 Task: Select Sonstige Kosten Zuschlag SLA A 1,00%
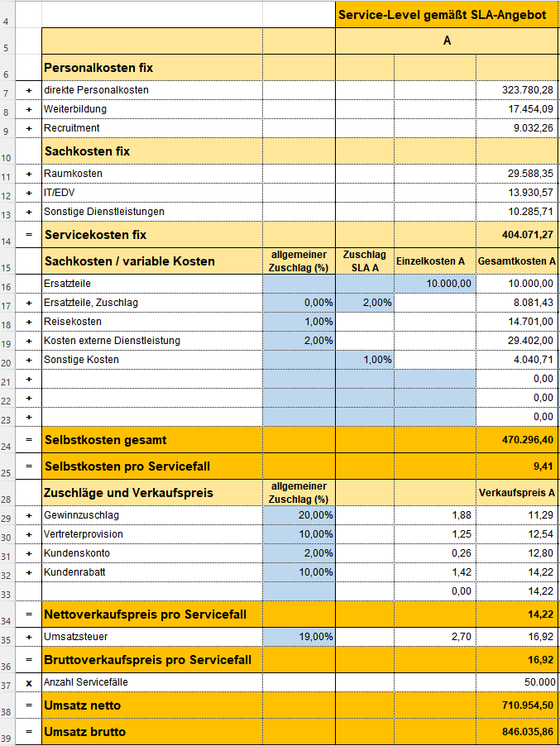364,360
